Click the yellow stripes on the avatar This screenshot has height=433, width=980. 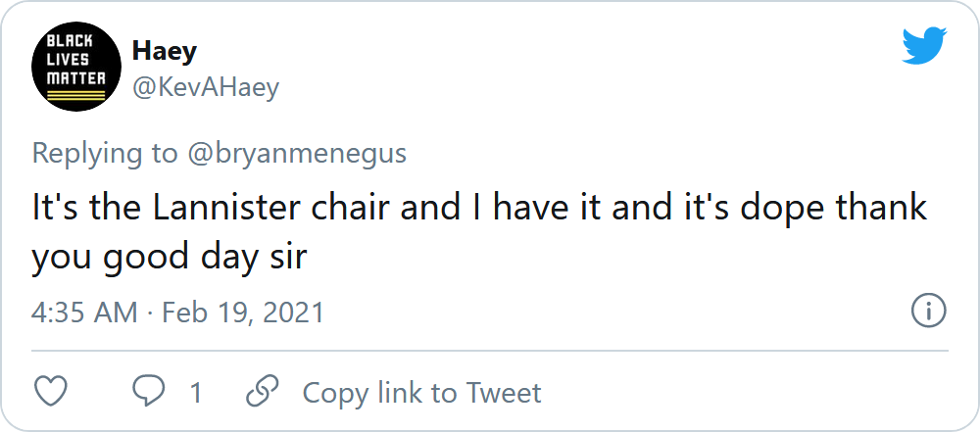[x=76, y=95]
